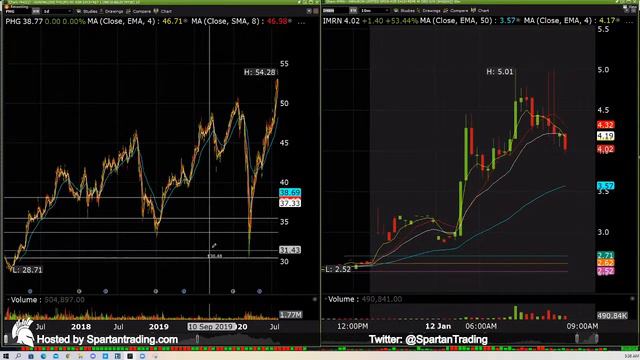Edit the PHG ticker symbol field

tap(17, 11)
